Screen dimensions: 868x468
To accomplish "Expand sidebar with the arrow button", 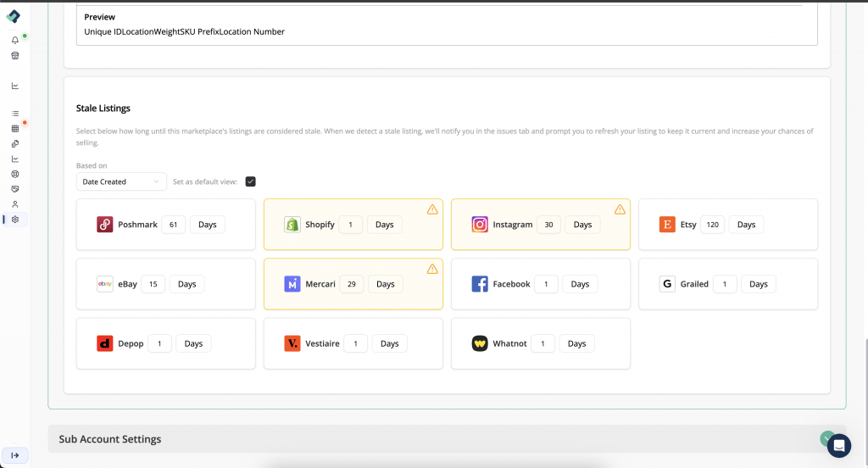I will (15, 455).
